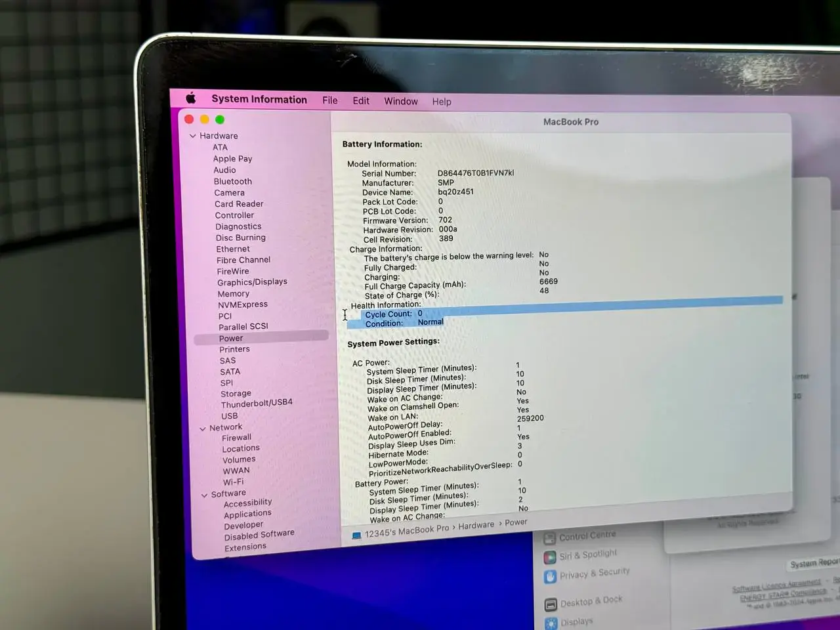This screenshot has width=840, height=630.
Task: Select Firewall under Network
Action: (236, 438)
